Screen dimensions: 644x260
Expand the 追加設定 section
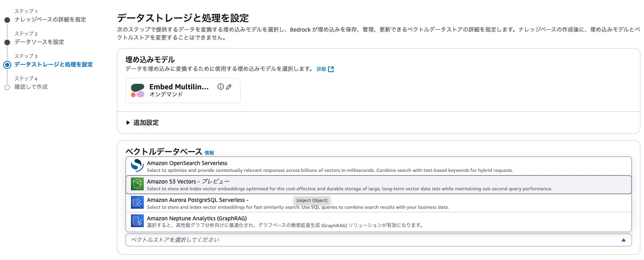pos(143,123)
